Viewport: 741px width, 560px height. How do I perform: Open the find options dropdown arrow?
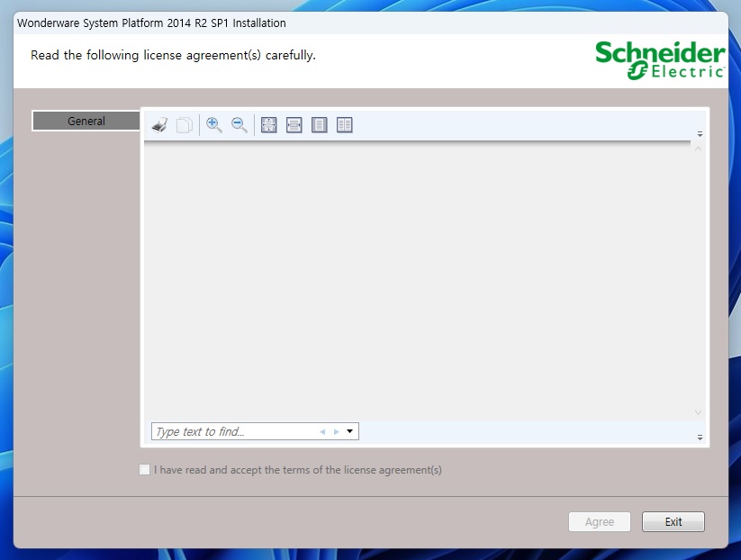pos(349,431)
